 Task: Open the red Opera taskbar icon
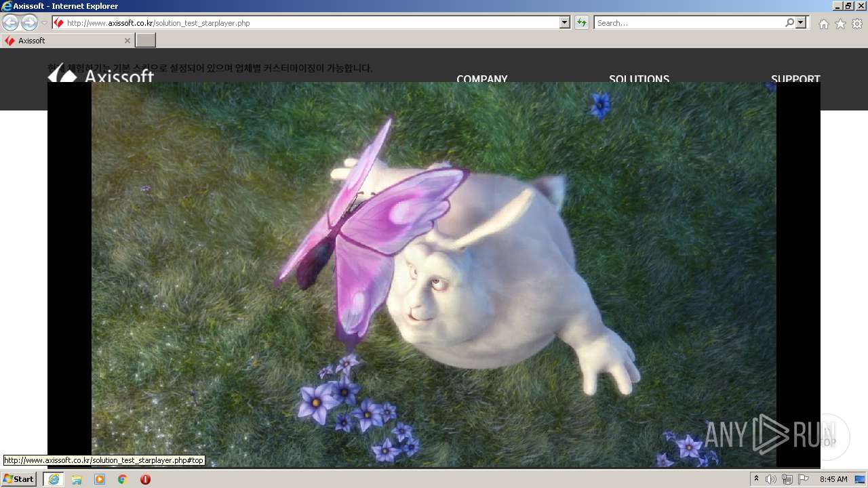[x=145, y=479]
